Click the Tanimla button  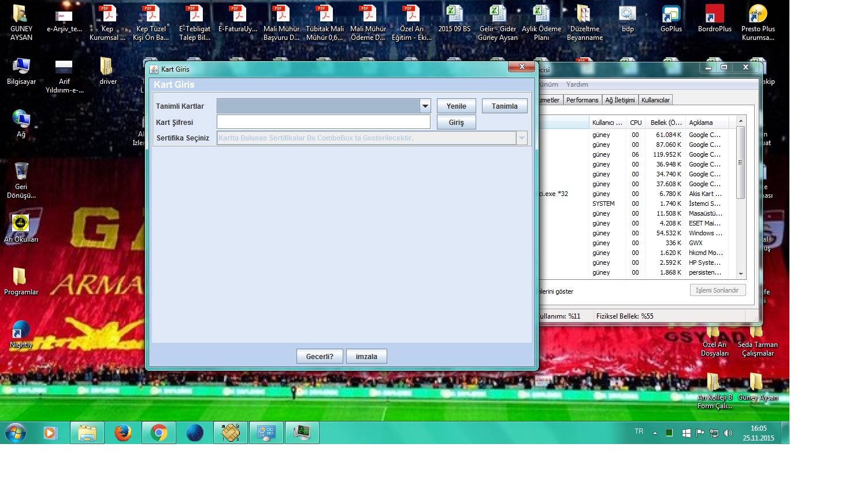tap(504, 106)
